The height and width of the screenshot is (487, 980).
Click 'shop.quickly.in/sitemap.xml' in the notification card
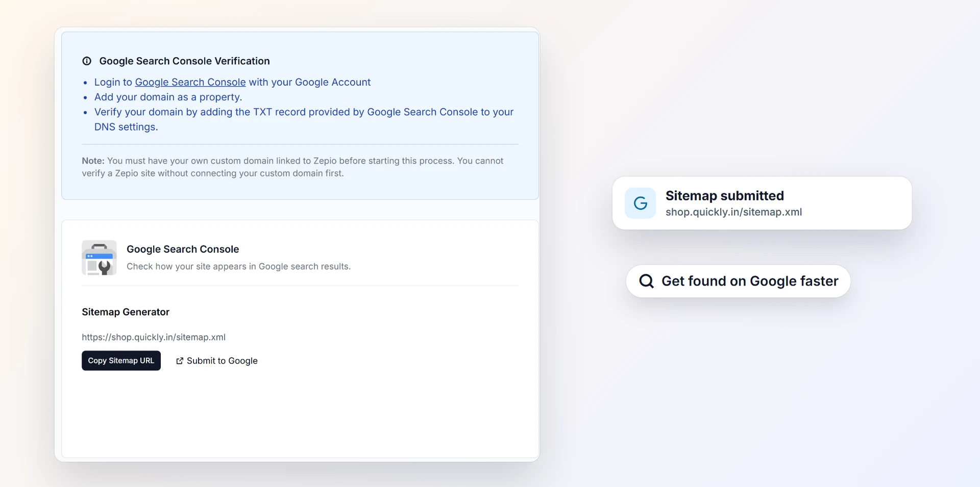tap(733, 212)
